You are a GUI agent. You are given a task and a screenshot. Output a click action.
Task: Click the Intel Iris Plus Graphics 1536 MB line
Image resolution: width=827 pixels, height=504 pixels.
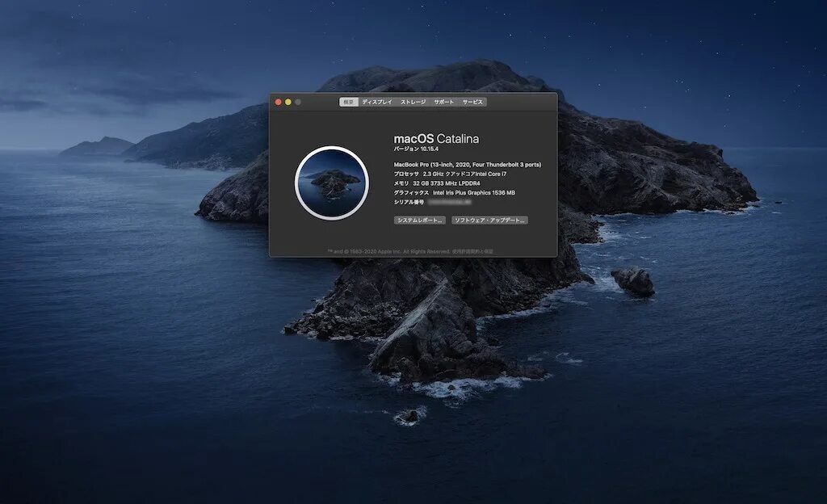click(454, 193)
